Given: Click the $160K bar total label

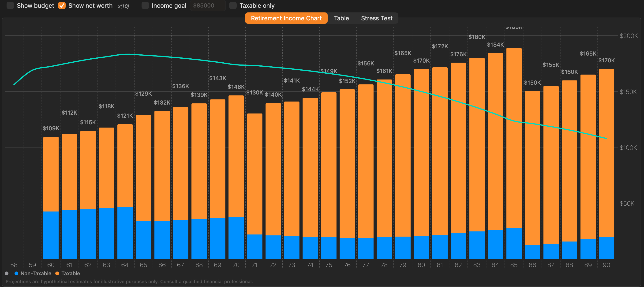Looking at the screenshot, I should point(569,72).
